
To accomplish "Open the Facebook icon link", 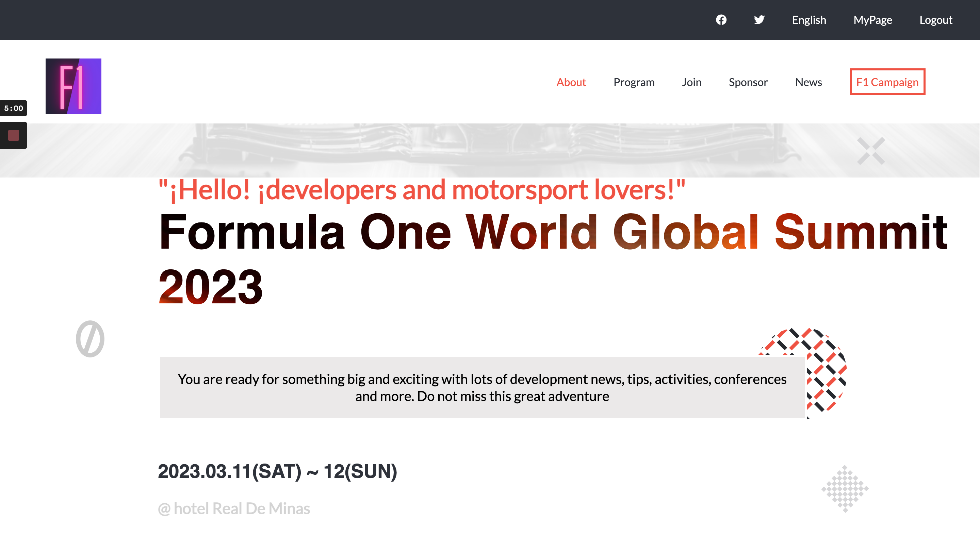I will [x=721, y=20].
